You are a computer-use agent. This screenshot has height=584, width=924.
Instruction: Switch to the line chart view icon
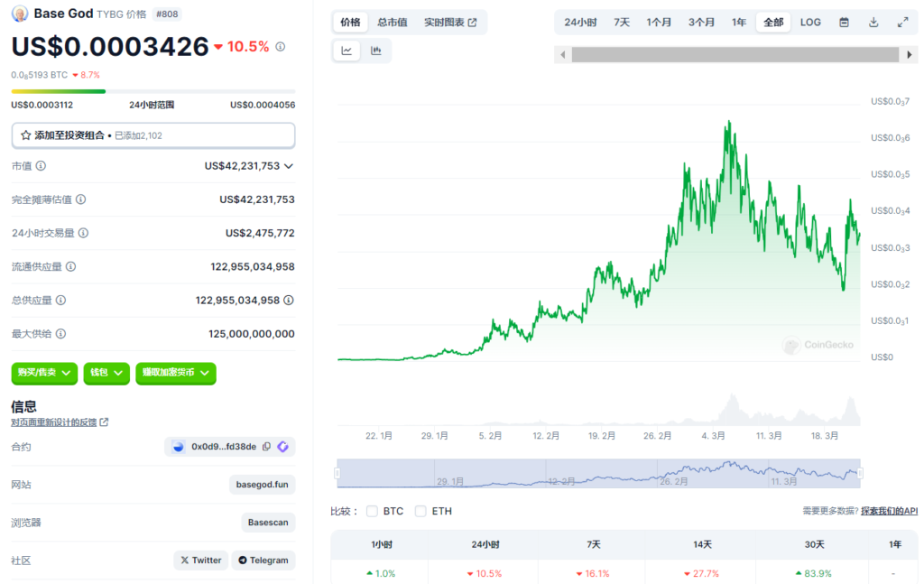(346, 51)
